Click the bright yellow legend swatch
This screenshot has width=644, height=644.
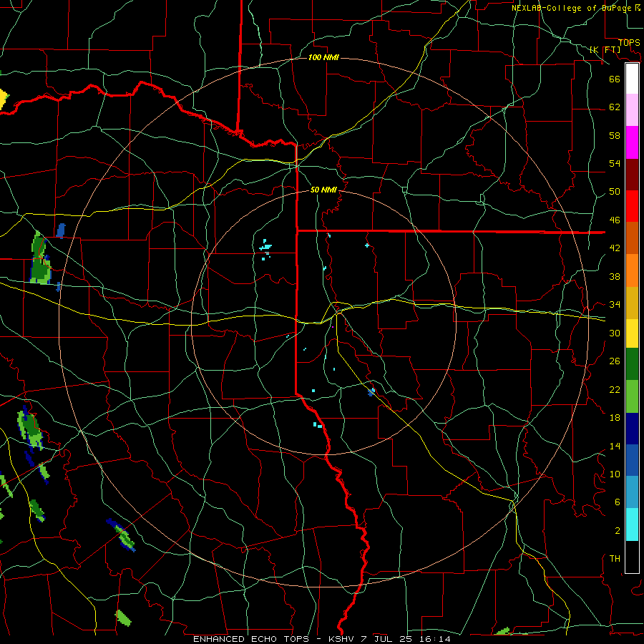pyautogui.click(x=632, y=333)
